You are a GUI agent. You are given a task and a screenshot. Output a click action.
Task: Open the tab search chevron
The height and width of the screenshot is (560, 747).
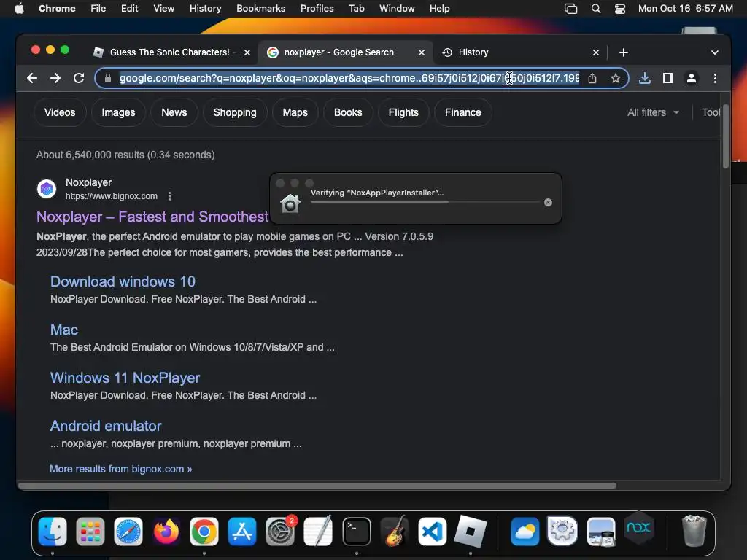[x=714, y=52]
